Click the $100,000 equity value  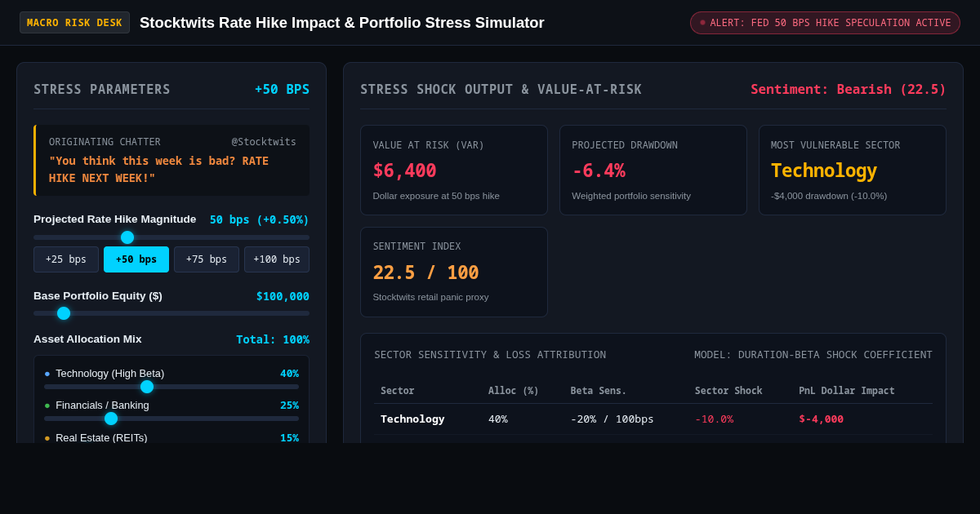pos(283,296)
